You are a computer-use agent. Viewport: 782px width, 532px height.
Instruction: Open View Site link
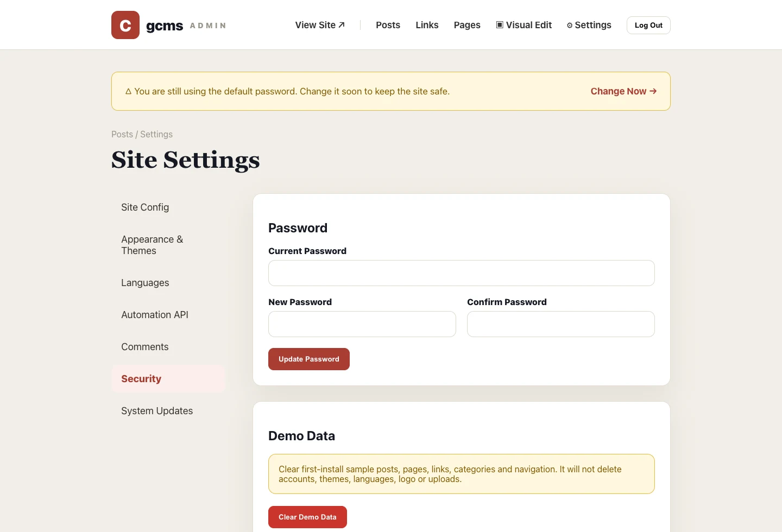click(x=320, y=25)
